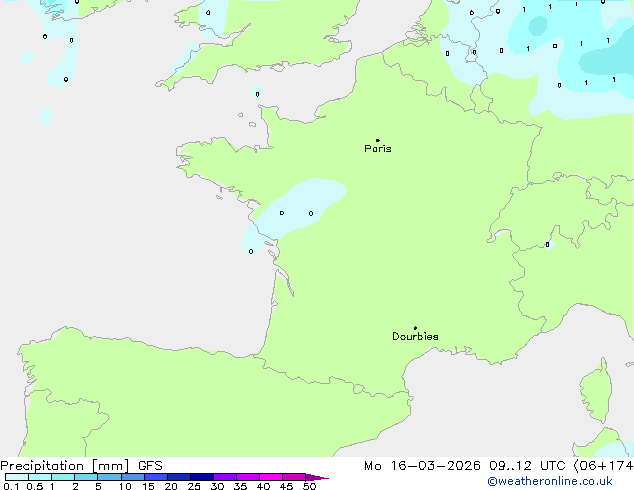Select the 15–20 mm legend color box

point(155,477)
